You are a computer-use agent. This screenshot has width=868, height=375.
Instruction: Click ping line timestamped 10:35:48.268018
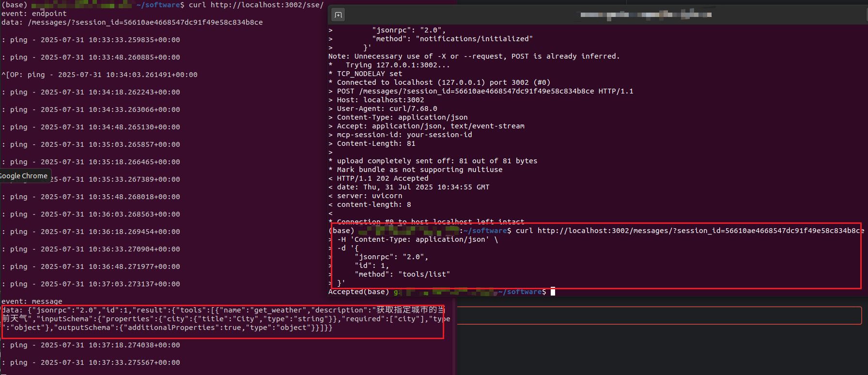(x=91, y=197)
